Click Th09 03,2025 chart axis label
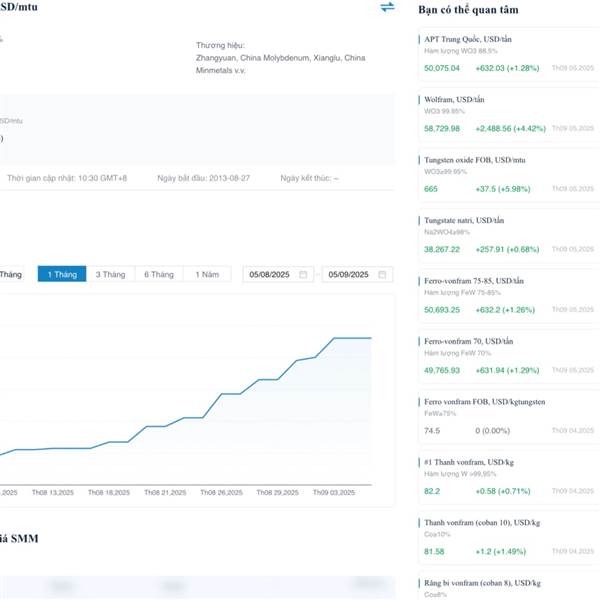The height and width of the screenshot is (600, 600). pos(334,492)
